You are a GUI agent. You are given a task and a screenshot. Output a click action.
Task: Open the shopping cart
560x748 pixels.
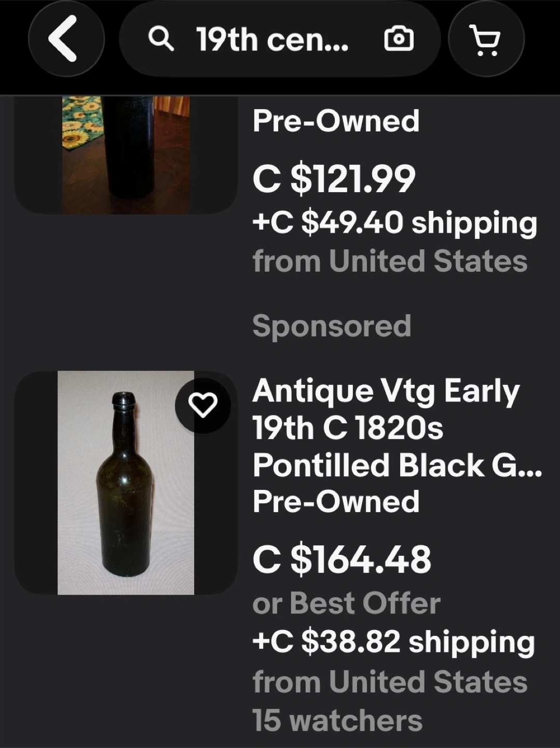485,39
